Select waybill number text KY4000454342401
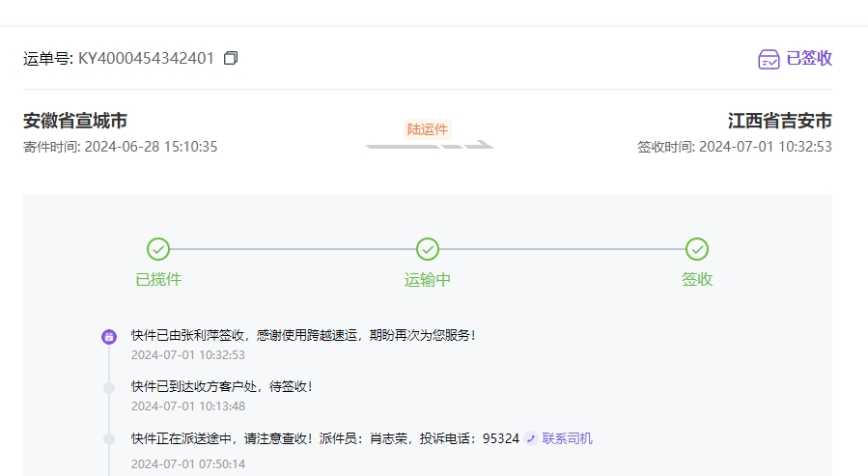This screenshot has width=868, height=476. [146, 58]
